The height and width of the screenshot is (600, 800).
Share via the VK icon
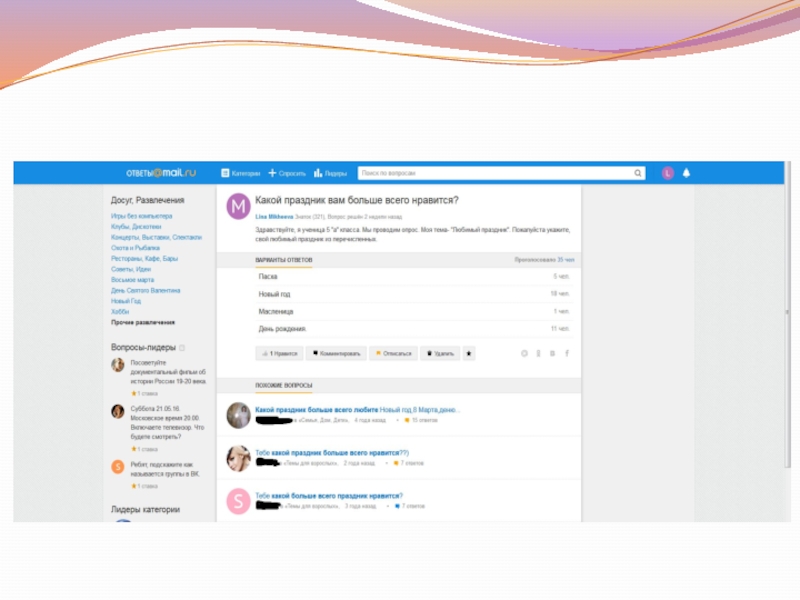point(553,354)
